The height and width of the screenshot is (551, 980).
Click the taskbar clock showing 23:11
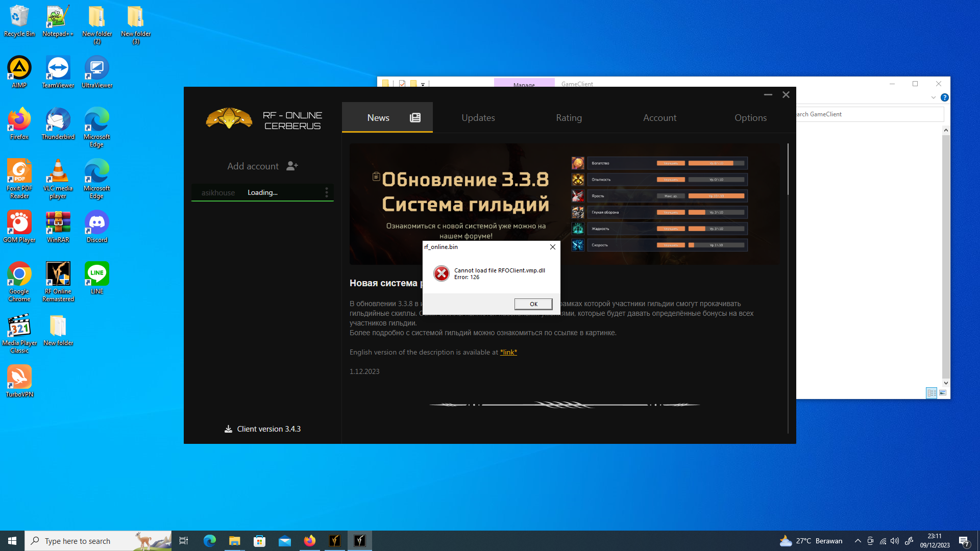pos(935,541)
